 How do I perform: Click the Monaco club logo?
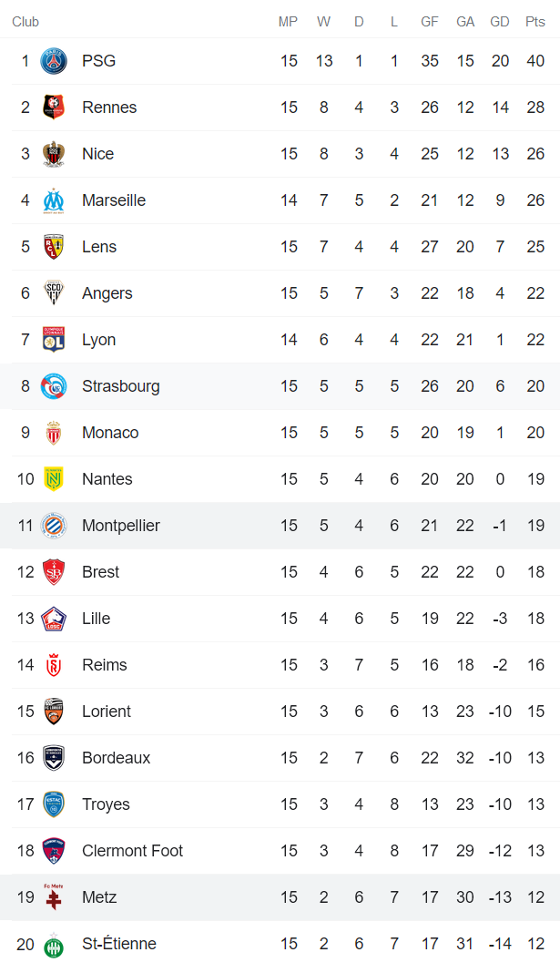(x=54, y=433)
